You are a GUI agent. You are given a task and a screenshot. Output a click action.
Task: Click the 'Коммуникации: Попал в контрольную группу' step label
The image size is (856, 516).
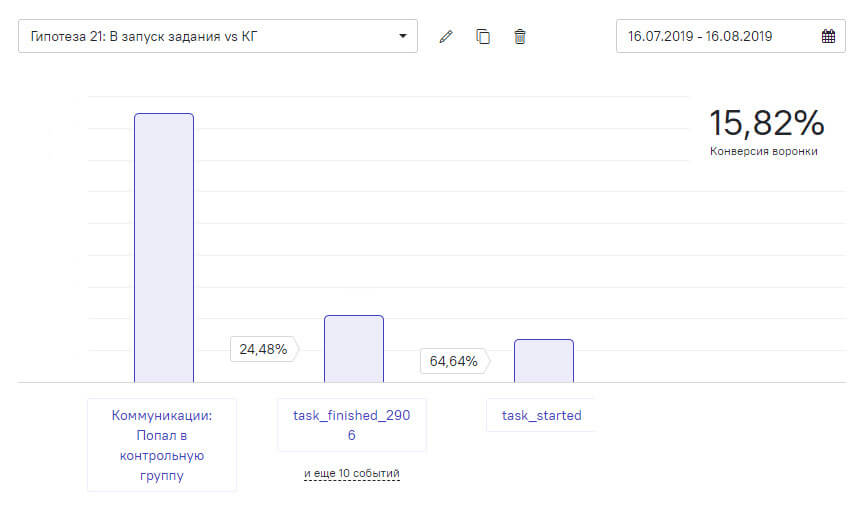(x=162, y=445)
